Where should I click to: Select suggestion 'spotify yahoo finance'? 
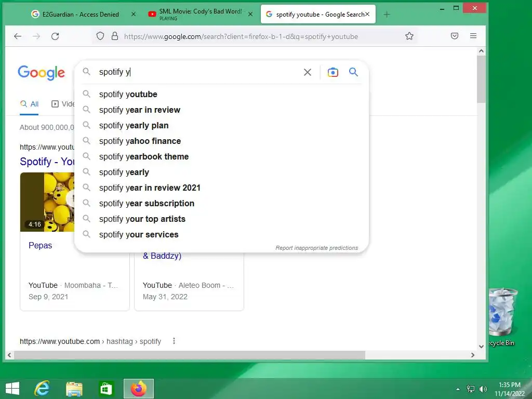pyautogui.click(x=221, y=141)
